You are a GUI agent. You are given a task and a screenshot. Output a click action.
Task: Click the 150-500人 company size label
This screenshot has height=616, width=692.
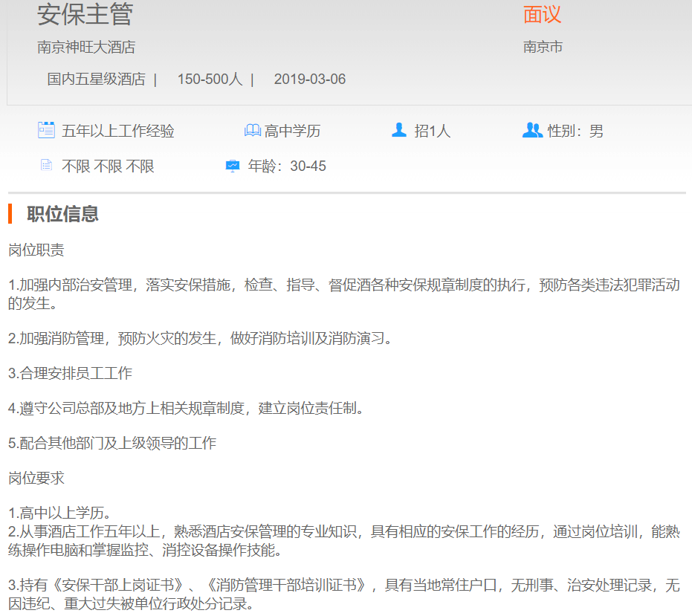point(210,79)
